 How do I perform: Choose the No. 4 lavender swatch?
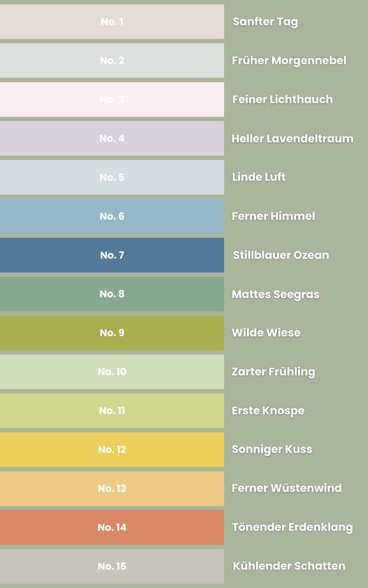[112, 138]
